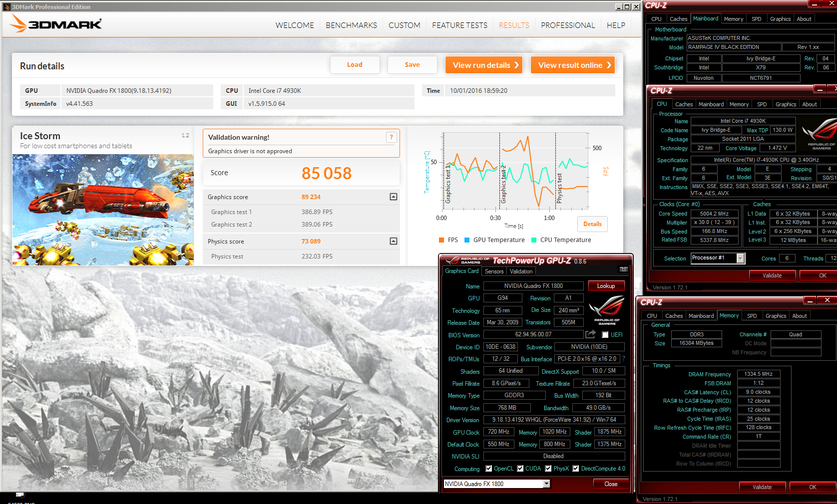Viewport: 837px width, 504px height.
Task: Select the Graphics Card tab in GPU-Z
Action: (x=462, y=271)
